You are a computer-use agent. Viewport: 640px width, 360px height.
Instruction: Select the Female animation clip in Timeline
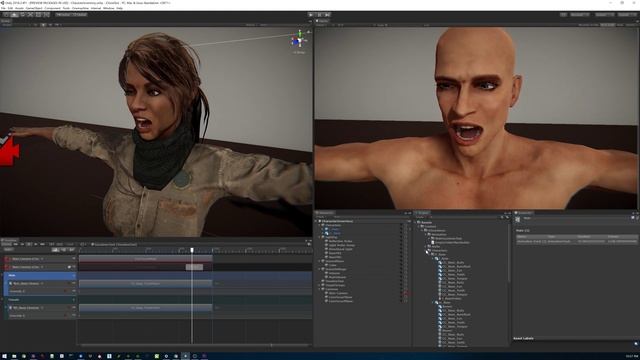tap(146, 307)
